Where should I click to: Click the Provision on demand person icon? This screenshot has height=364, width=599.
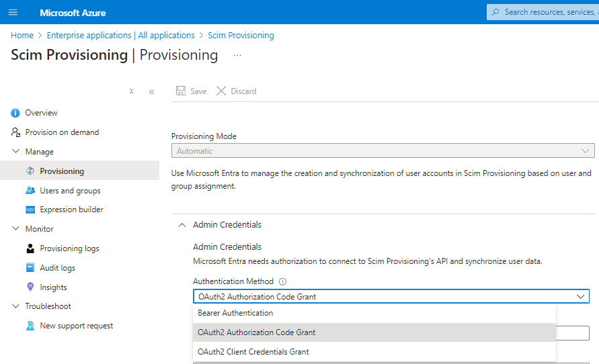pyautogui.click(x=15, y=132)
